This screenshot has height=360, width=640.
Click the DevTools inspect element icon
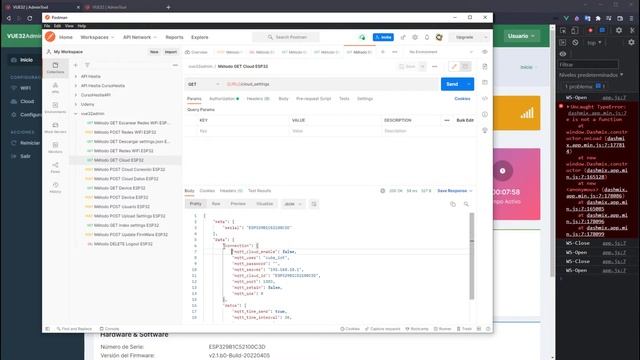click(563, 31)
